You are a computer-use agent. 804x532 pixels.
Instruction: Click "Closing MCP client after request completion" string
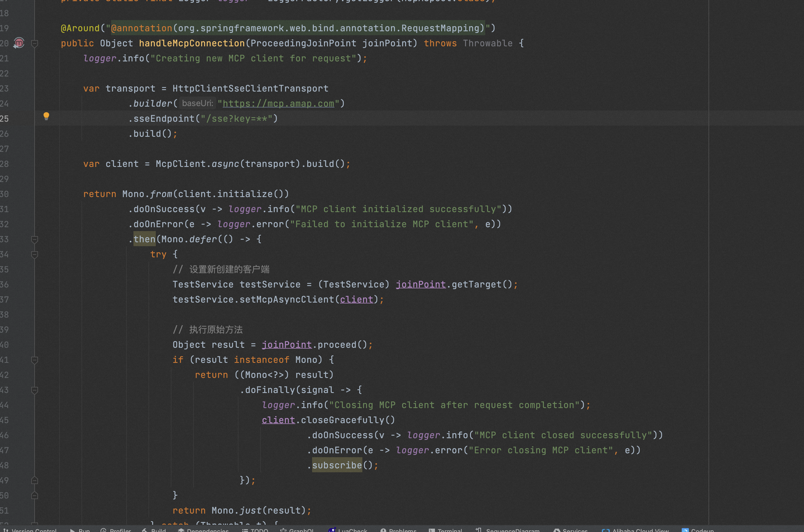click(x=454, y=405)
